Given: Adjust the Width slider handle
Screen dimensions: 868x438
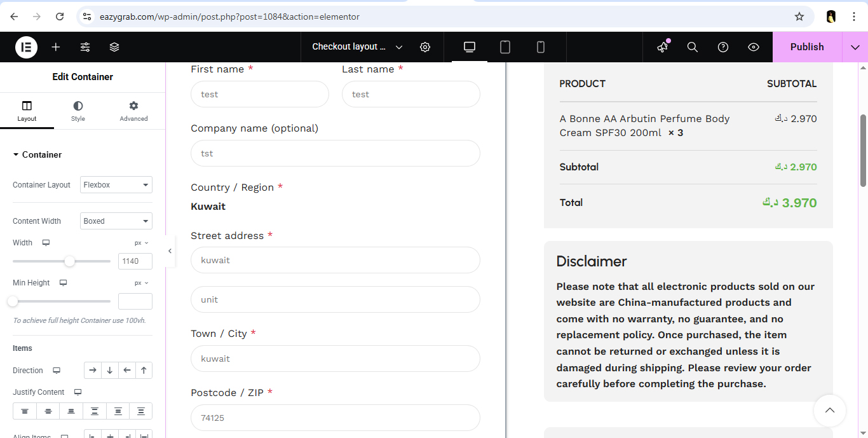Looking at the screenshot, I should click(70, 261).
